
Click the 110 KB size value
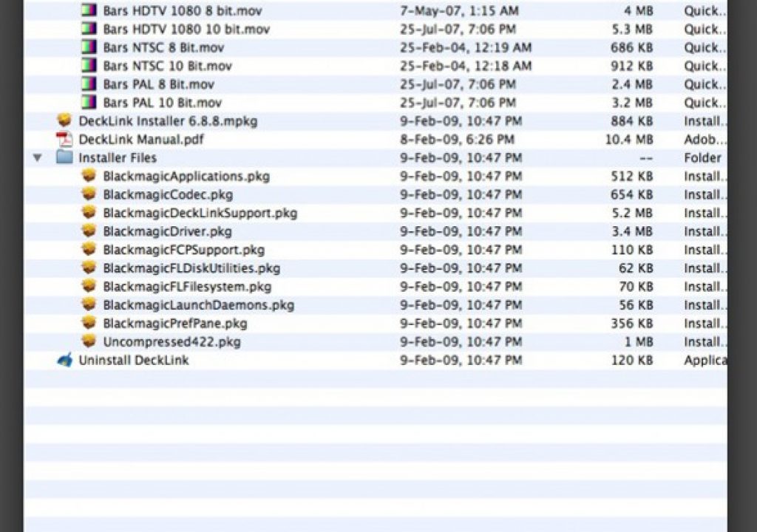(x=632, y=250)
